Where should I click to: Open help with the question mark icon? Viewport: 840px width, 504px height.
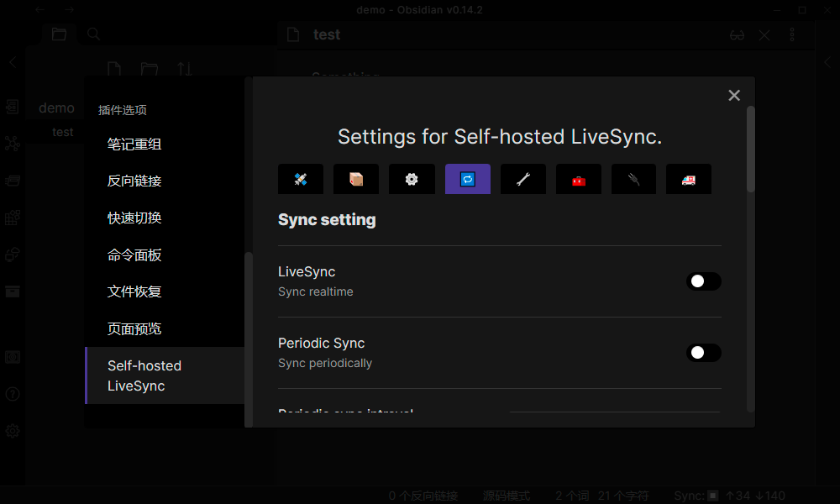click(13, 394)
